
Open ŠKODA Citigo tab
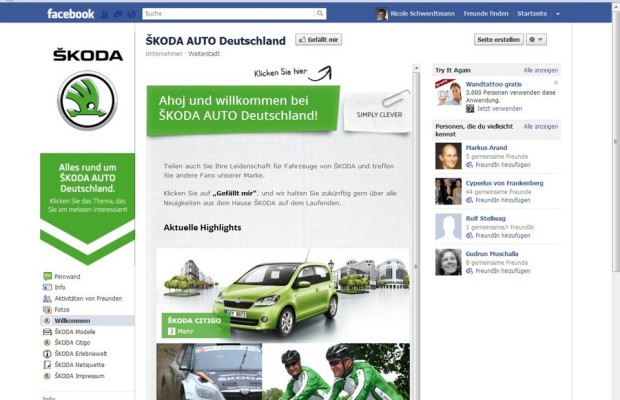pos(72,342)
